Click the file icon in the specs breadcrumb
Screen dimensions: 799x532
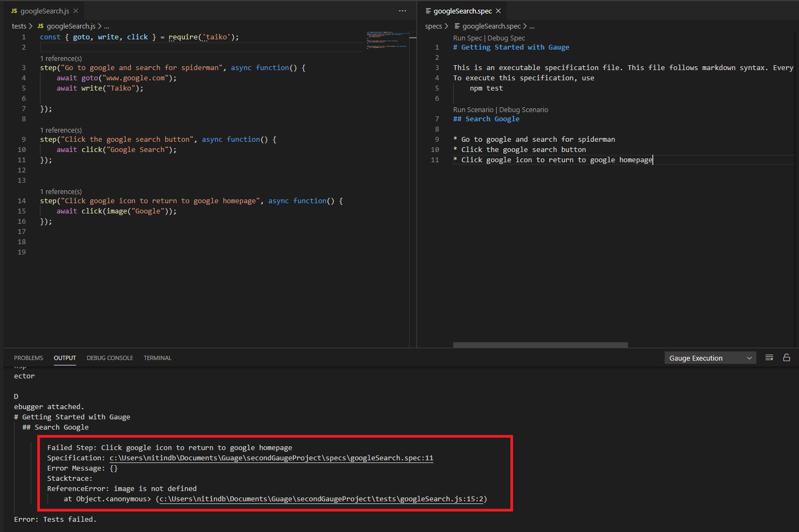(456, 26)
